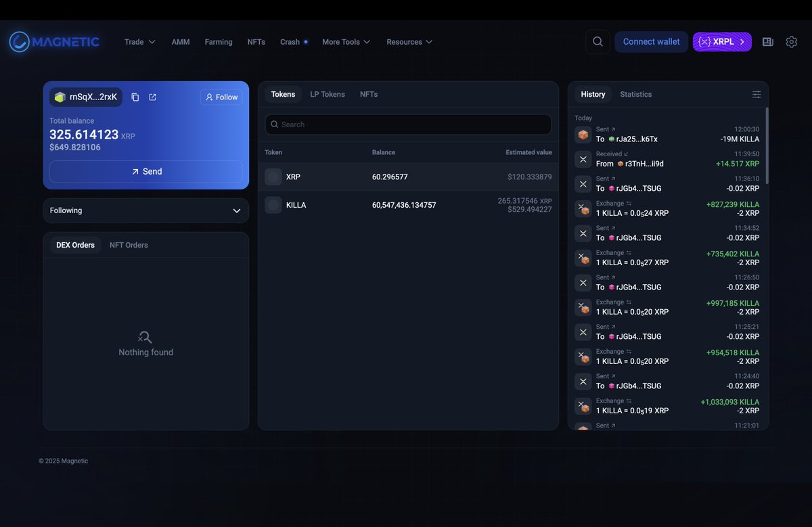The image size is (812, 527).
Task: Click exchange icon for +954,518 KILLA
Action: coord(583,357)
